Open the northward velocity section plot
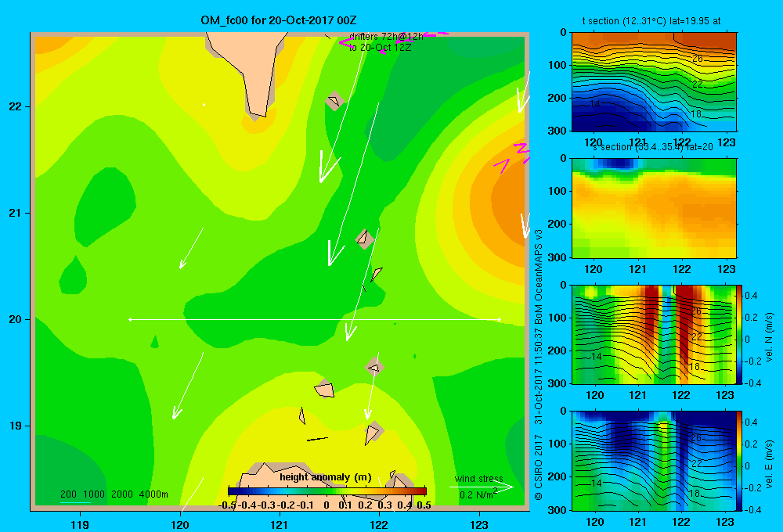The height and width of the screenshot is (532, 783). [654, 334]
